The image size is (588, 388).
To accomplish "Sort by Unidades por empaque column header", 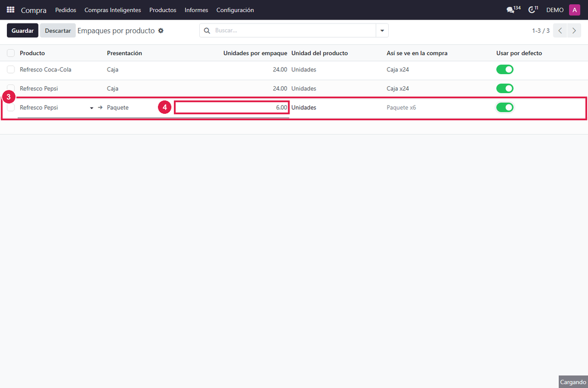I will pos(255,53).
